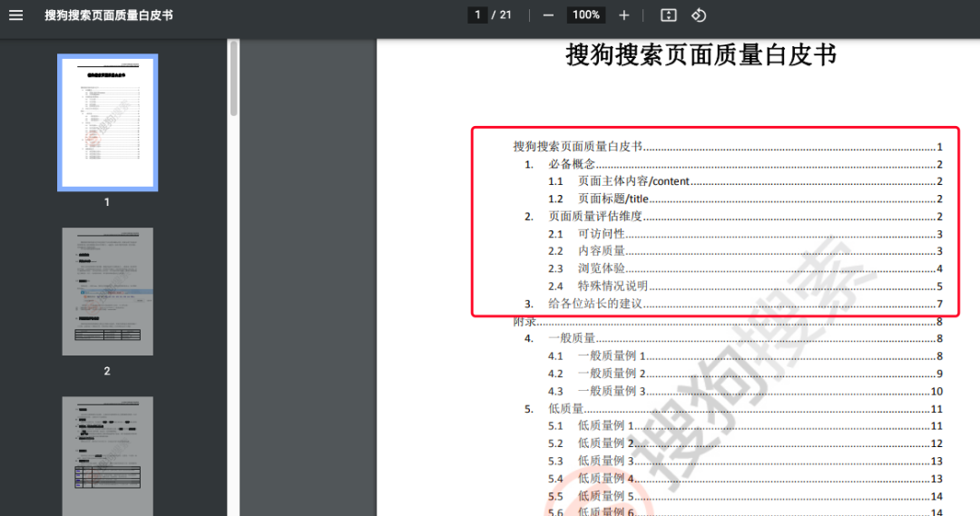
Task: Open '4.1 一般质量例 1' entry
Action: tap(745, 356)
